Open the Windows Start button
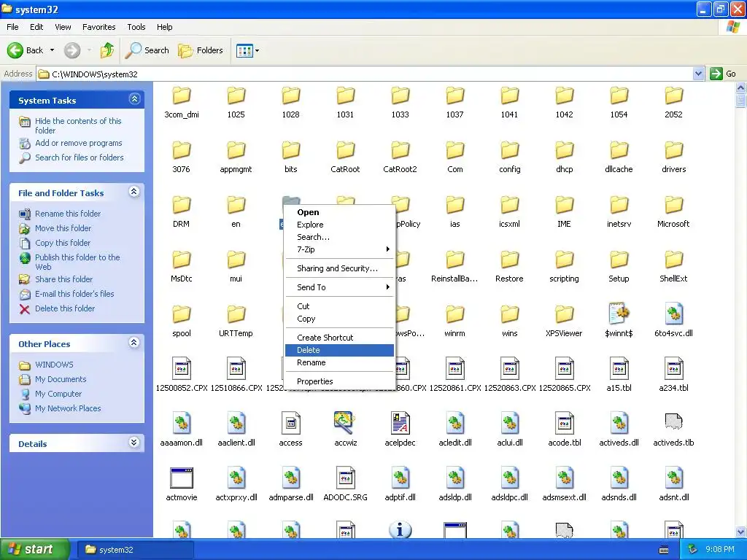 (34, 550)
